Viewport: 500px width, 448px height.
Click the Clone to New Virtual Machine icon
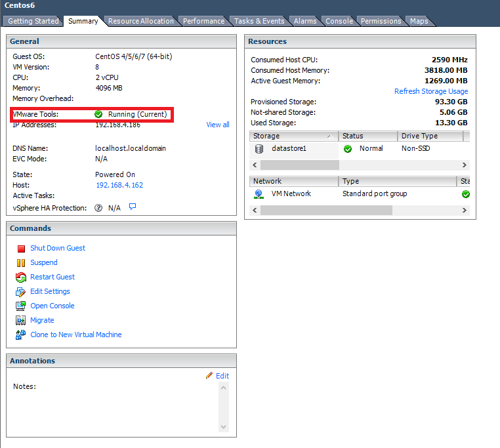pyautogui.click(x=21, y=335)
